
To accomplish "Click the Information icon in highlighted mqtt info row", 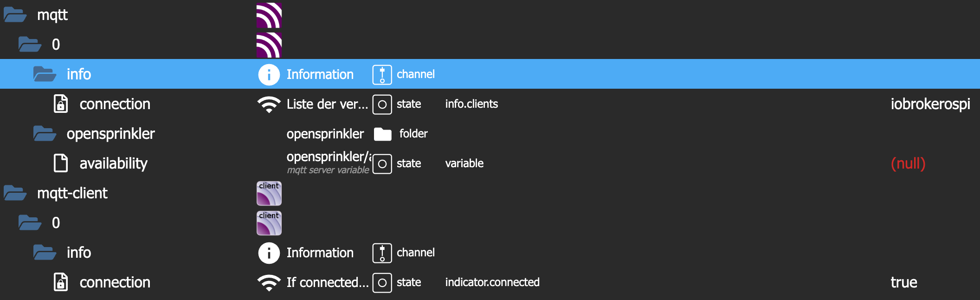I will [x=269, y=75].
